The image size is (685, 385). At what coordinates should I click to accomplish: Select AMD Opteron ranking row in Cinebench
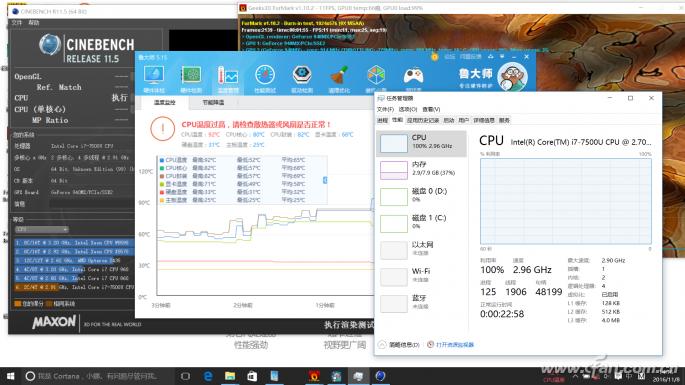click(x=74, y=260)
